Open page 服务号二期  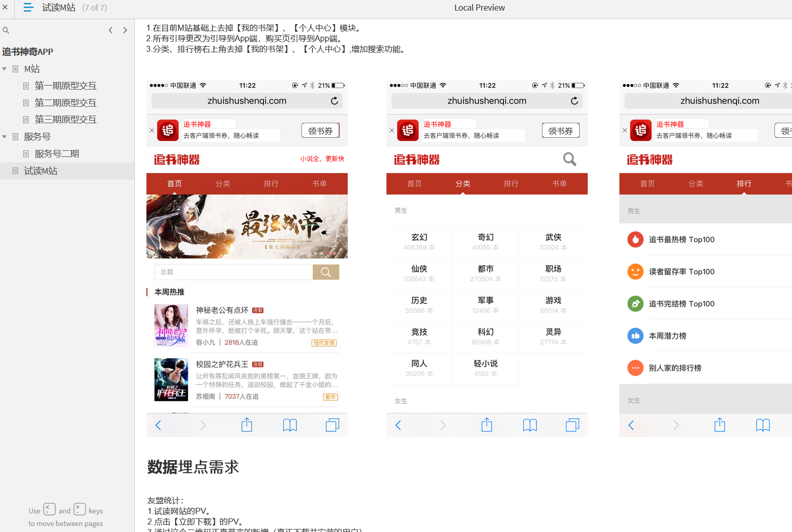57,154
